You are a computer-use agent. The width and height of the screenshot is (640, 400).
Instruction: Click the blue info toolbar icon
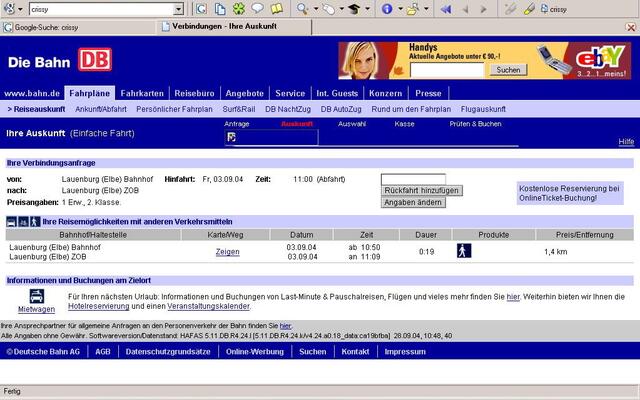coord(387,9)
